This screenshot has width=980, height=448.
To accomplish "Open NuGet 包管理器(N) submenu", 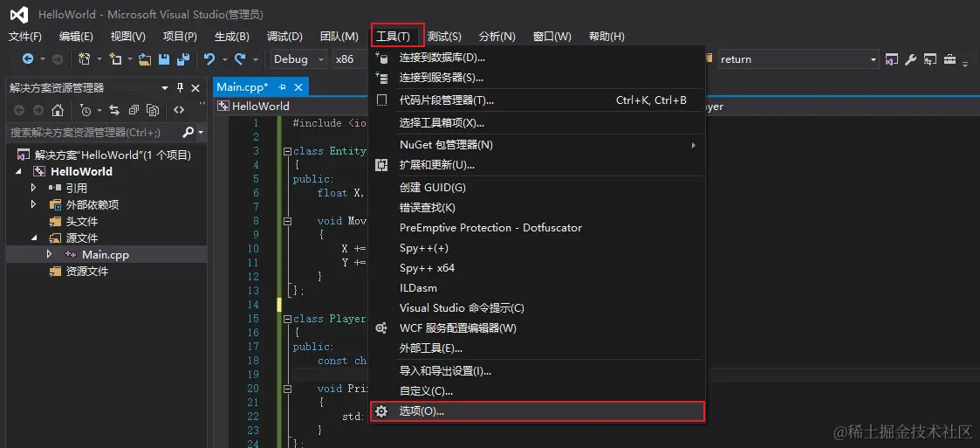I will (537, 145).
